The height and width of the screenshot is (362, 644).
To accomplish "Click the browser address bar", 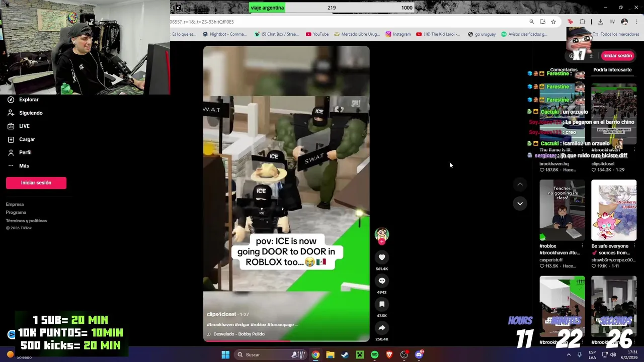I will pos(347,22).
